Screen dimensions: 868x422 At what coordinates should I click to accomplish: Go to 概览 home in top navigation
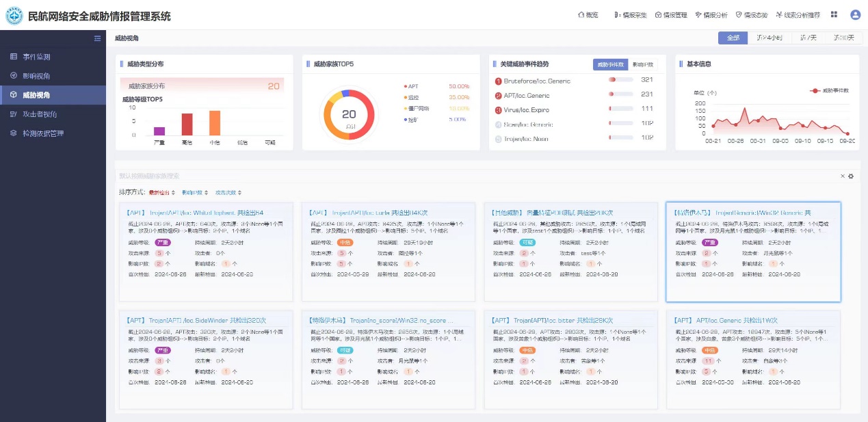588,15
